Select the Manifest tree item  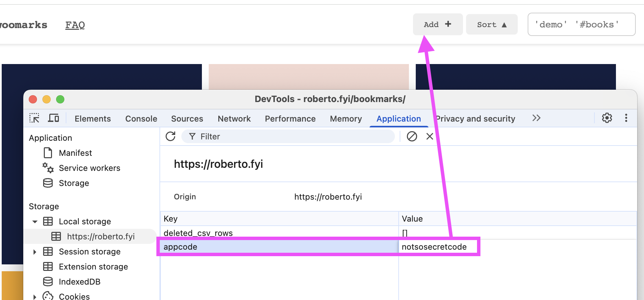[x=75, y=153]
